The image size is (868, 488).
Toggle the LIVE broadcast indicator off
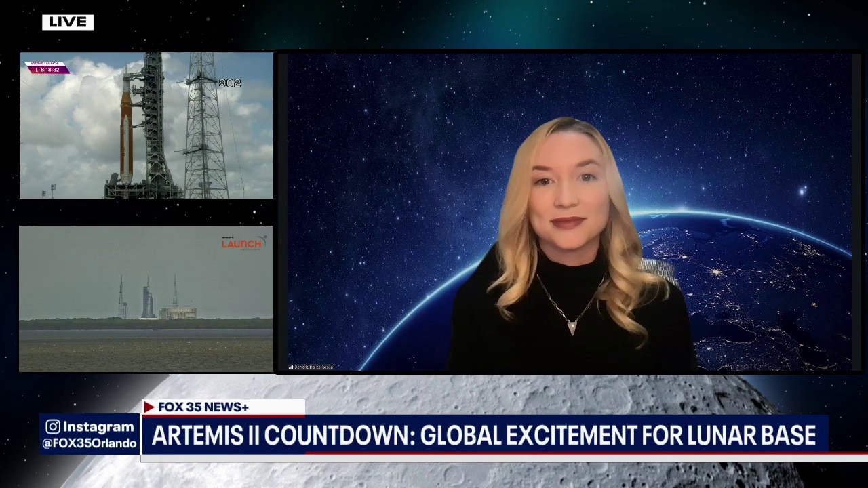pyautogui.click(x=68, y=22)
